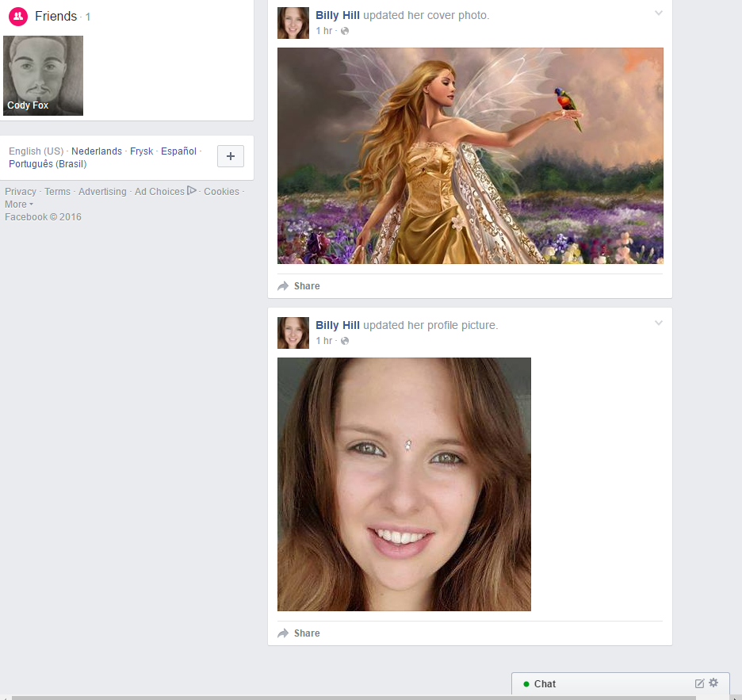Open the Cookies footer link
The image size is (742, 700).
[221, 192]
